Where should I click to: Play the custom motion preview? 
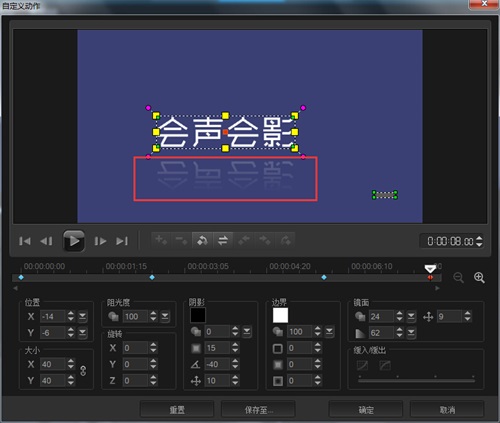coord(74,241)
